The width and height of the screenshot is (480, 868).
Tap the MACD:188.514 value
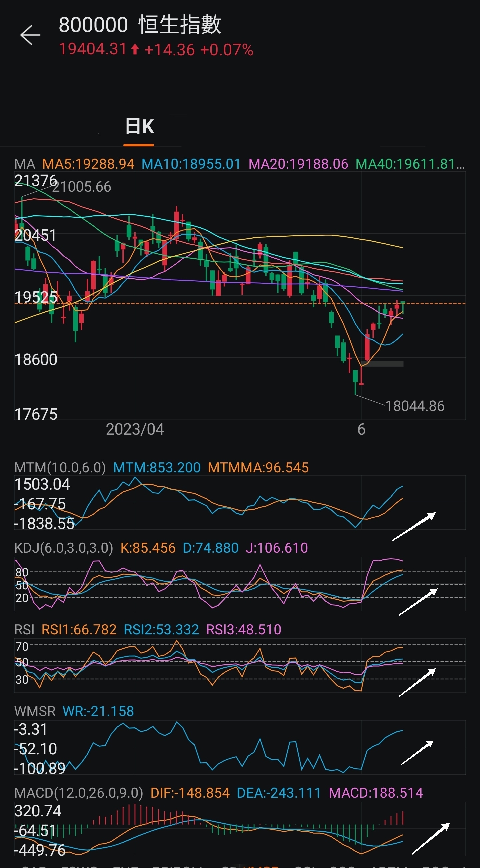376,793
